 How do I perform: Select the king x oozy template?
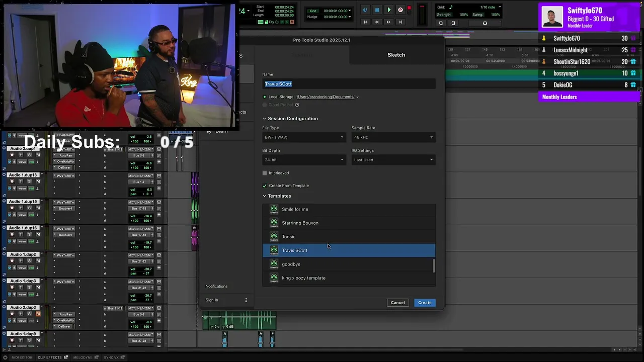click(x=348, y=278)
